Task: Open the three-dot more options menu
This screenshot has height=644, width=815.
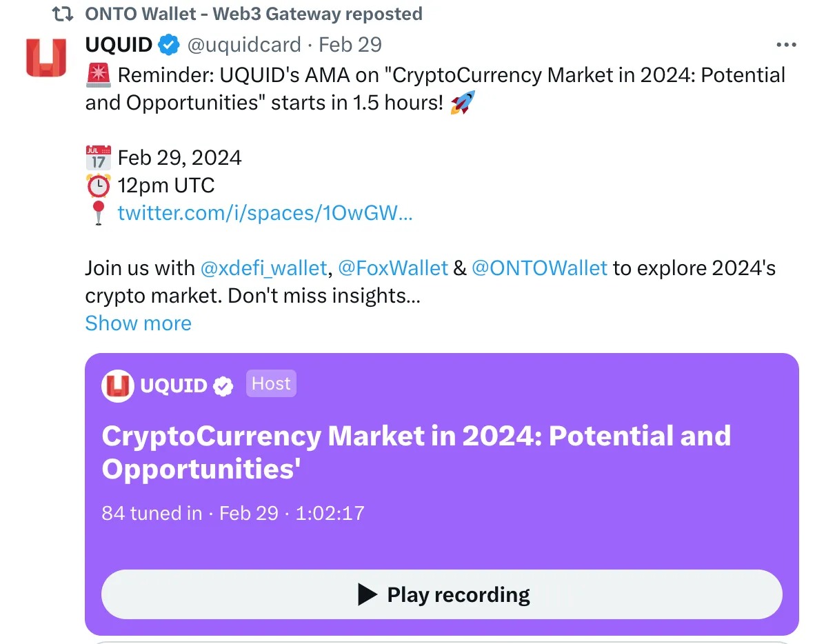Action: [x=786, y=45]
